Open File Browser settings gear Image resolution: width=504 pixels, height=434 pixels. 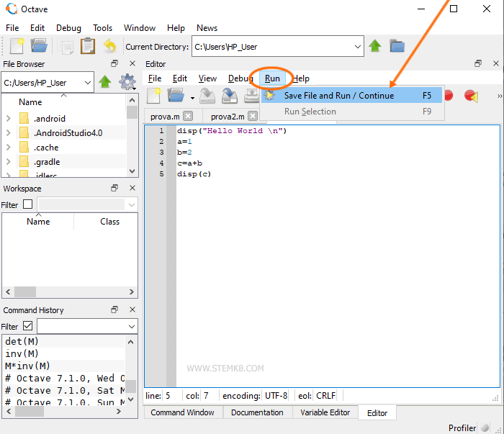127,82
